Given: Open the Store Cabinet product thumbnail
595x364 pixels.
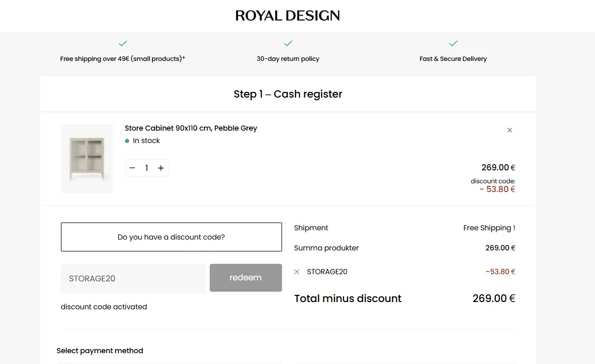Looking at the screenshot, I should pos(87,159).
